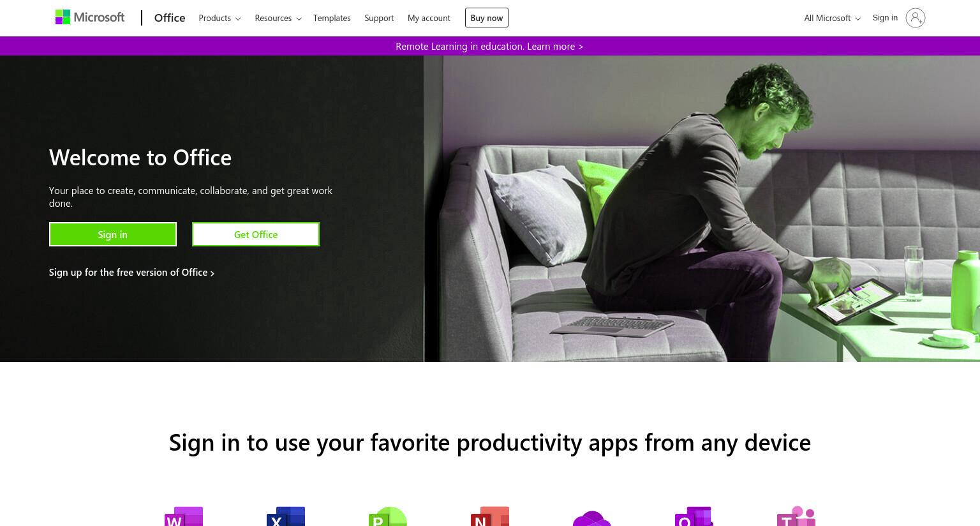Open Remote Learning Learn more banner link
Image resolution: width=980 pixels, height=526 pixels.
[489, 46]
